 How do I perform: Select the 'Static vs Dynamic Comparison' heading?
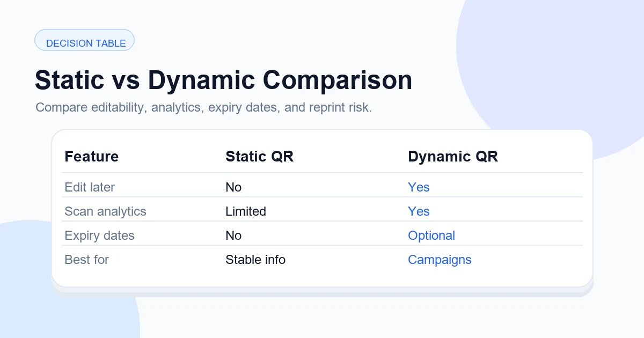click(x=223, y=80)
